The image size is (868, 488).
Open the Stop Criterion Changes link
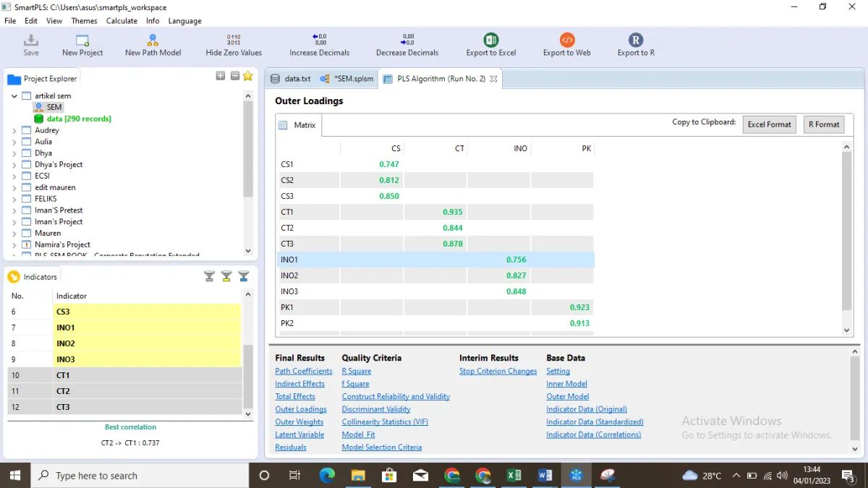pos(498,371)
